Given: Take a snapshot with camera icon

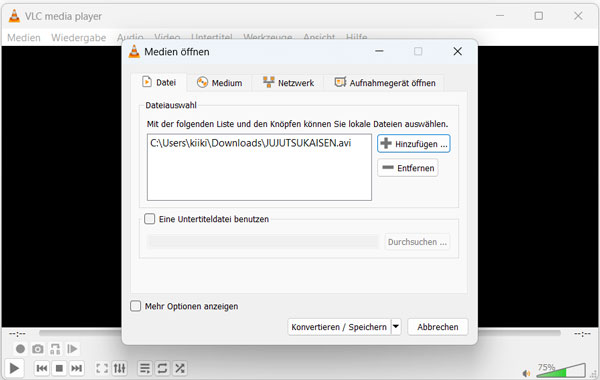Looking at the screenshot, I should (x=38, y=349).
